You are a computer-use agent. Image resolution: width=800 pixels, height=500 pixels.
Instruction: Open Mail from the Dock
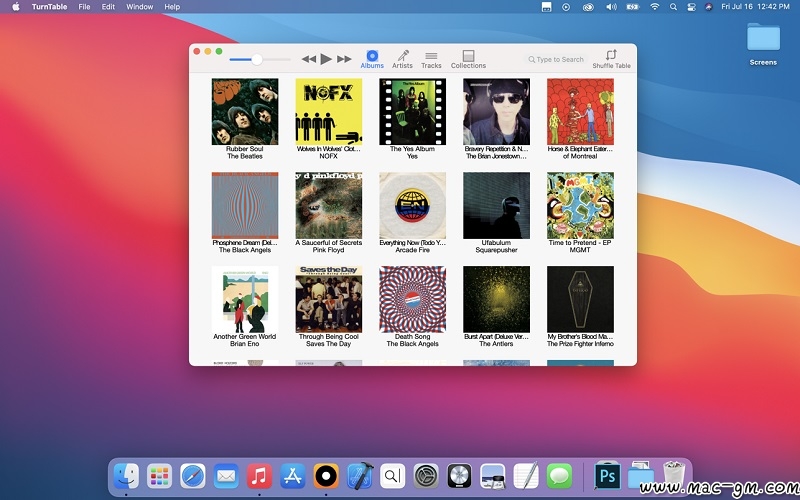point(226,476)
